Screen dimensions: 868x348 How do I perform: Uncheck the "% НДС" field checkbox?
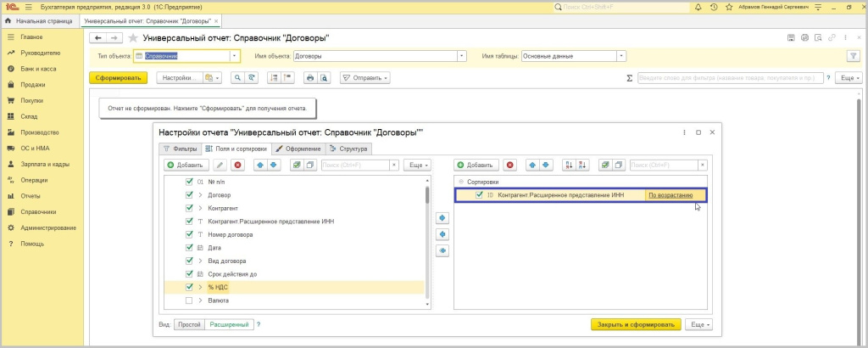coord(190,287)
